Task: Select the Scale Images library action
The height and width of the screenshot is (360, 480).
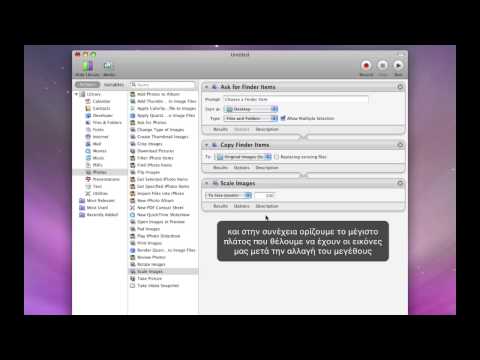Action: coord(163,271)
